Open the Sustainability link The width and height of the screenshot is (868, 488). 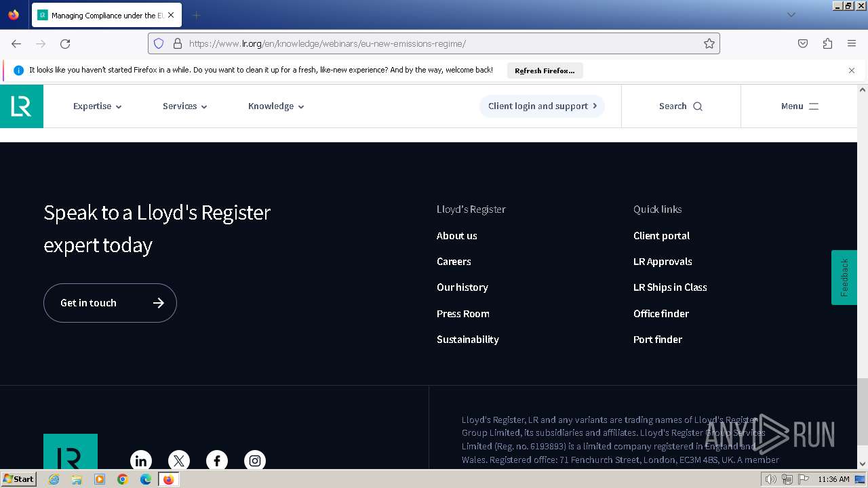point(468,340)
